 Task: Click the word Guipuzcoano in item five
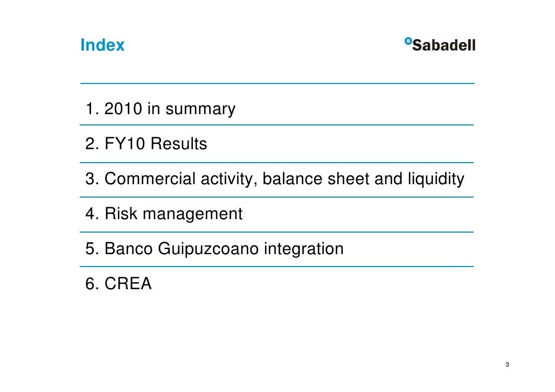pyautogui.click(x=208, y=249)
